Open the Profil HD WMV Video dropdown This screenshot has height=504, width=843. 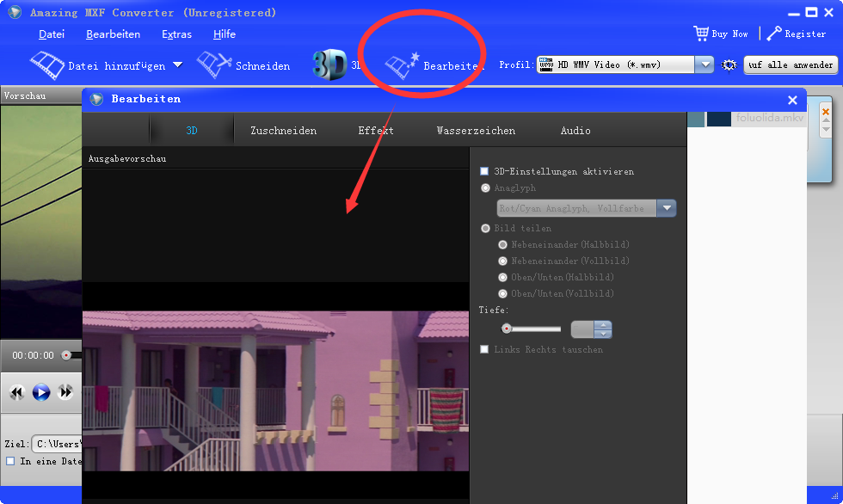pos(705,65)
